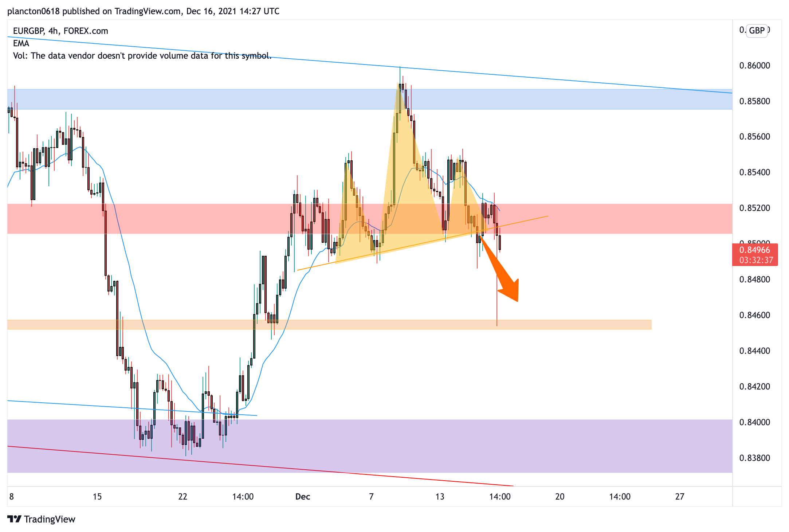789x532 pixels.
Task: Click the 0.85200 price axis label
Action: click(755, 208)
